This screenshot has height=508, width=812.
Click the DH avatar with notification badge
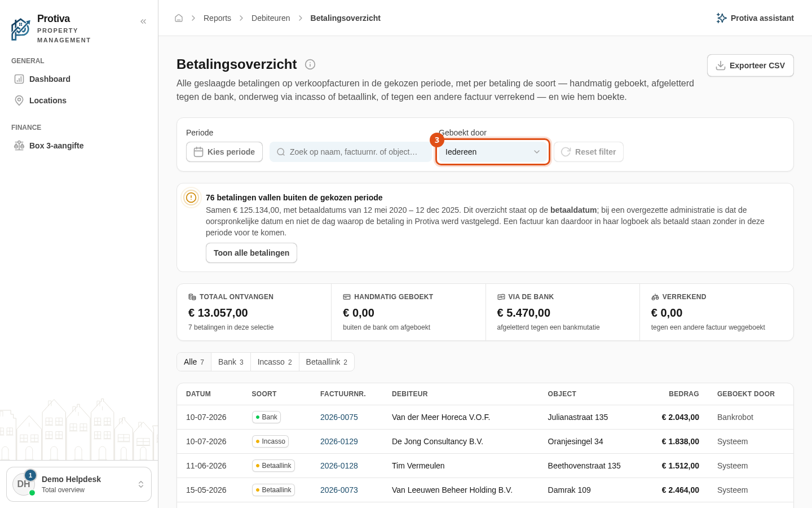click(24, 484)
